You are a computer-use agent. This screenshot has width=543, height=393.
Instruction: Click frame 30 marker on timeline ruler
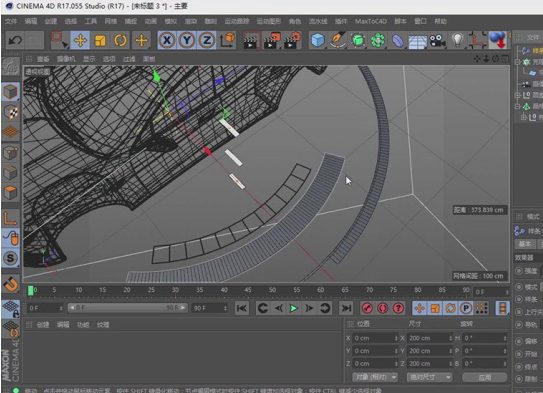pos(175,291)
